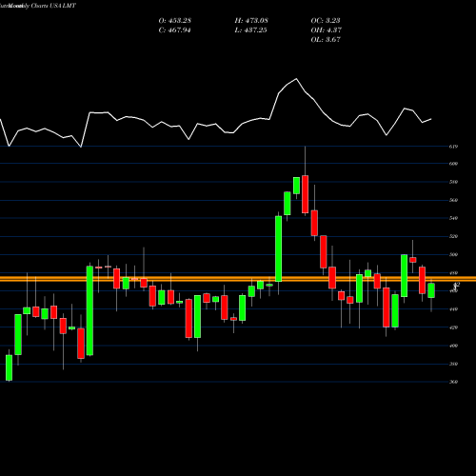
Task: Click the 440 price axis label
Action: [x=453, y=309]
